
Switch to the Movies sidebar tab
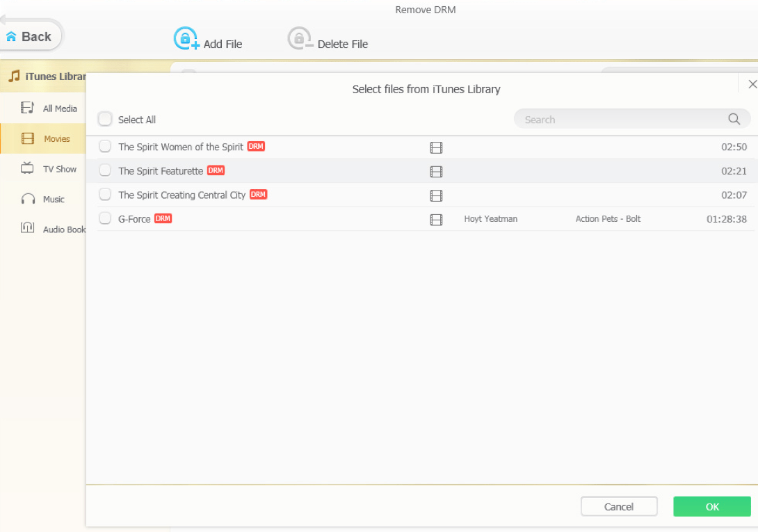pyautogui.click(x=57, y=138)
